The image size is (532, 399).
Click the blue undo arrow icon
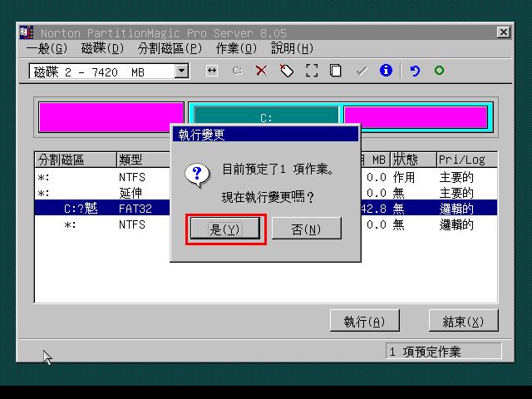(415, 71)
